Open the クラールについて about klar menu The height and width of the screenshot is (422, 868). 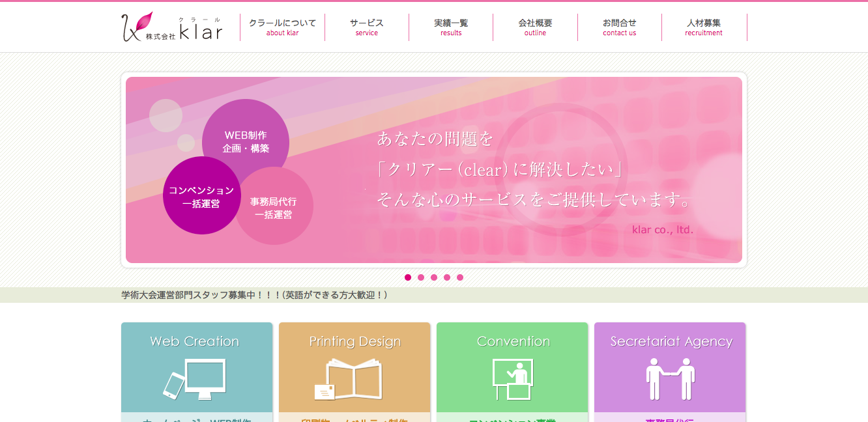tap(282, 27)
